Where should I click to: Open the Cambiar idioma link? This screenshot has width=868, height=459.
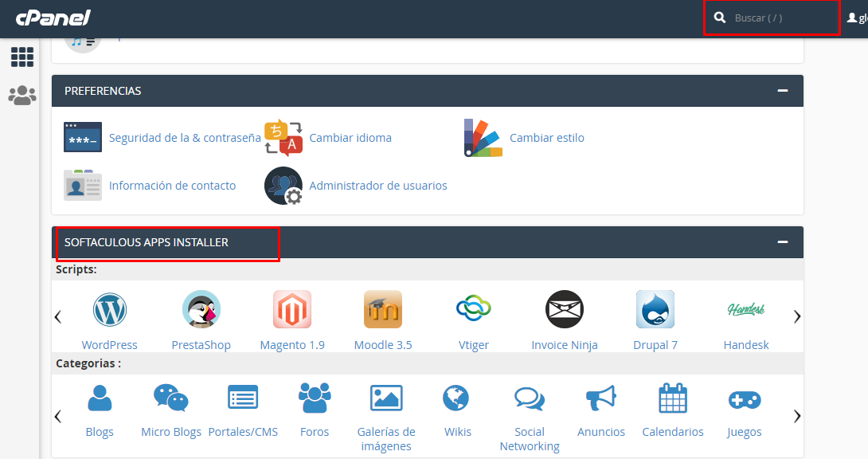(x=350, y=138)
